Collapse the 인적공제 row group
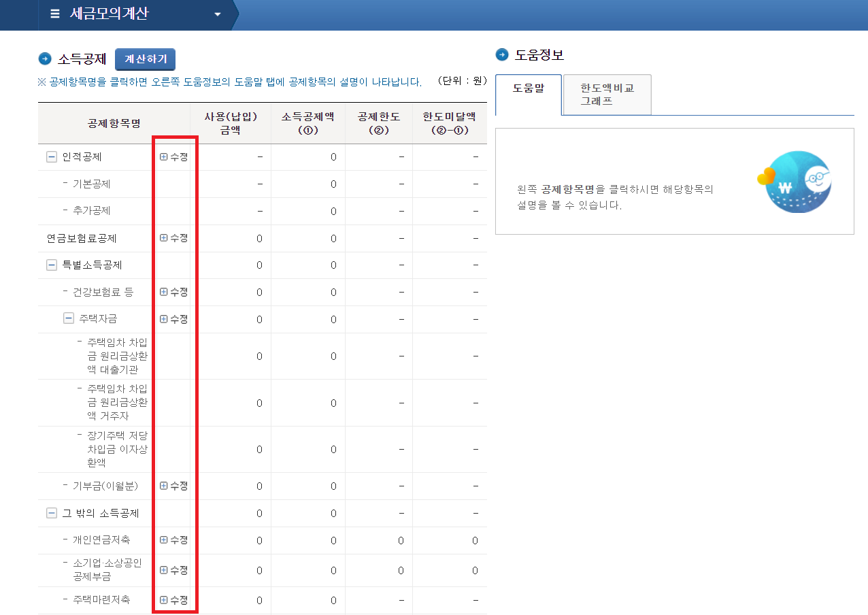The image size is (868, 615). 51,156
